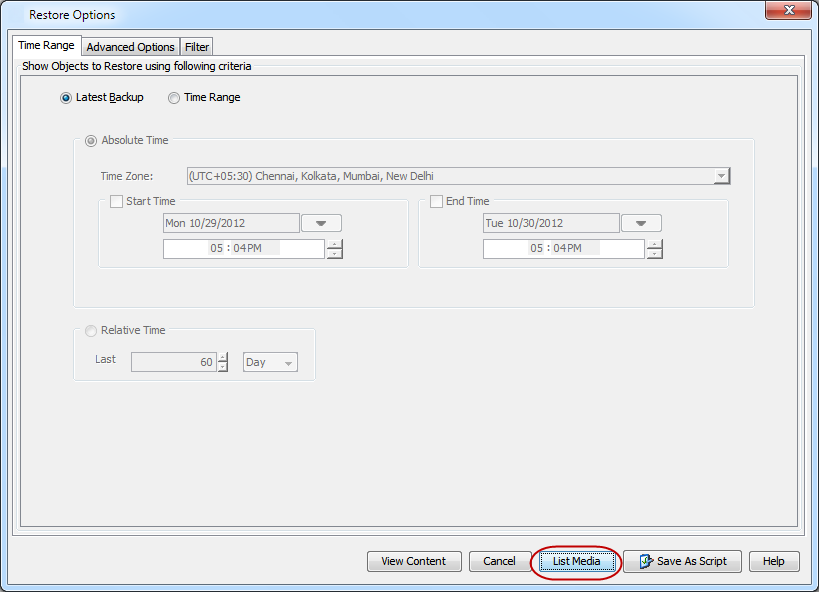Screen dimensions: 819x592
Task: Open the End Time date picker arrow
Action: click(641, 224)
